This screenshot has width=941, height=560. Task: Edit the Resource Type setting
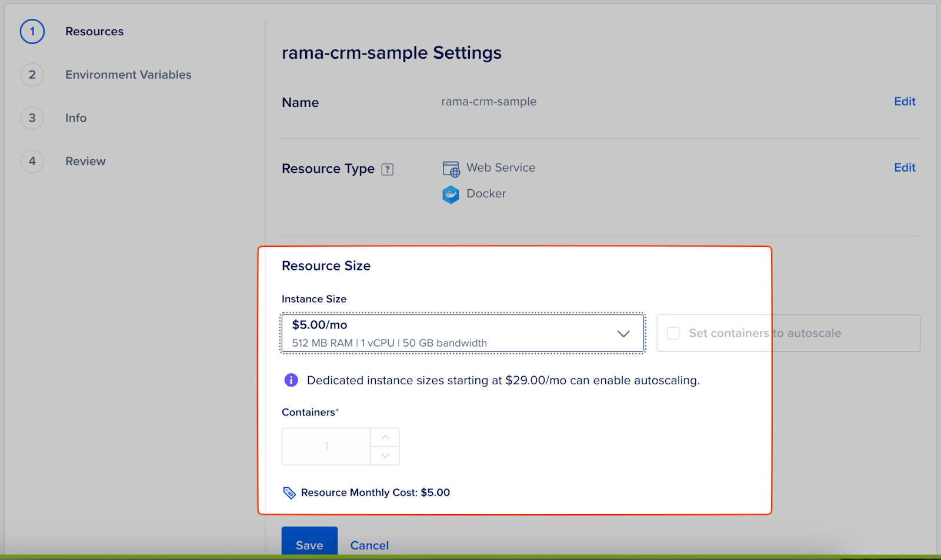point(905,167)
